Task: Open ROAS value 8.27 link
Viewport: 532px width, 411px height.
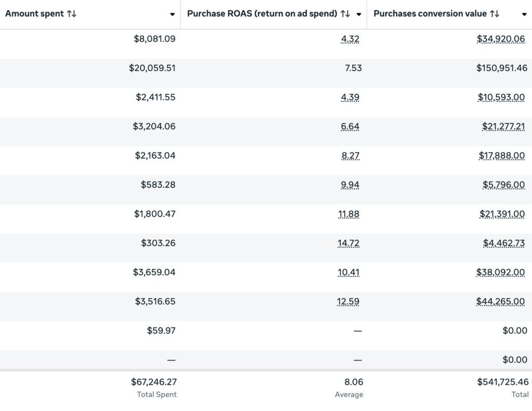Action: [x=351, y=155]
